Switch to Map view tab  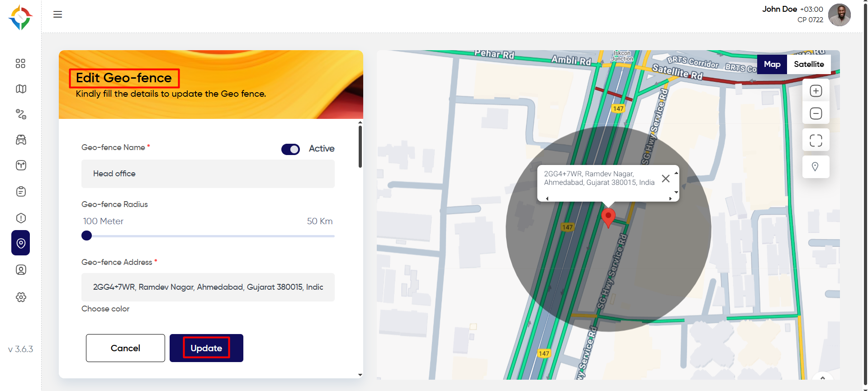[772, 64]
